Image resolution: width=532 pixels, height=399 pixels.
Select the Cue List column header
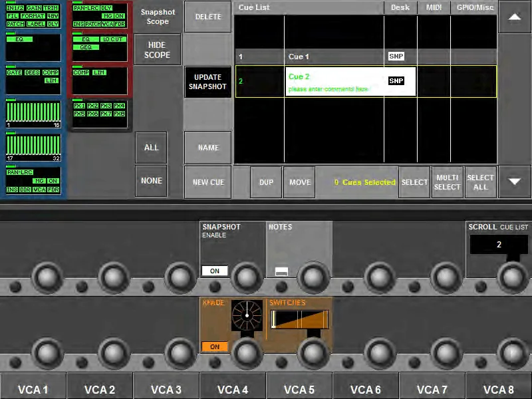coord(309,7)
